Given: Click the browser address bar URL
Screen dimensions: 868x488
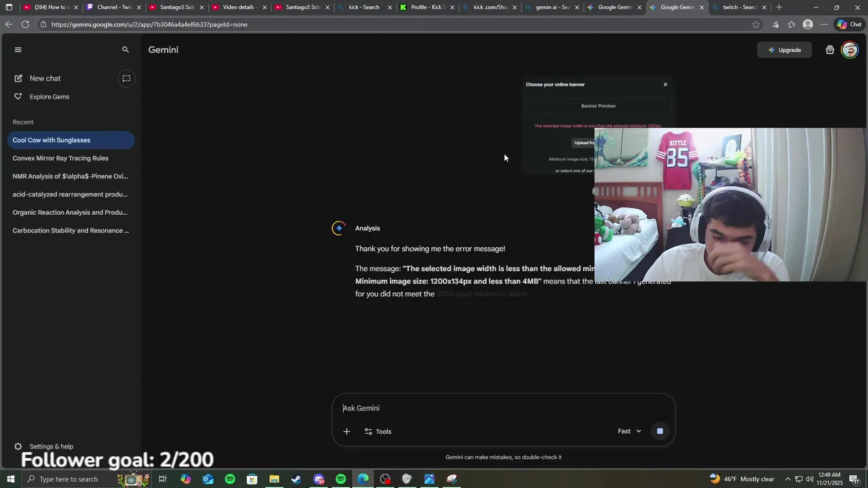Looking at the screenshot, I should point(149,24).
